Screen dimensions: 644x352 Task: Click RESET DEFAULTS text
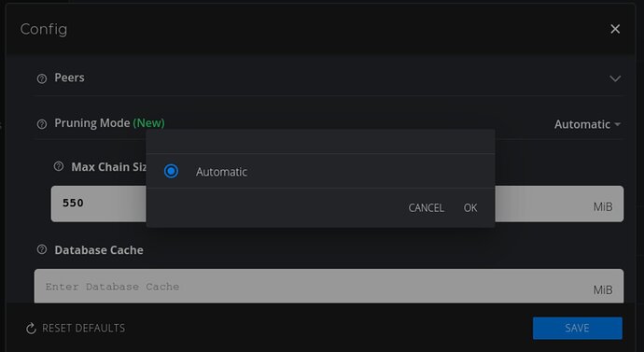pos(83,328)
